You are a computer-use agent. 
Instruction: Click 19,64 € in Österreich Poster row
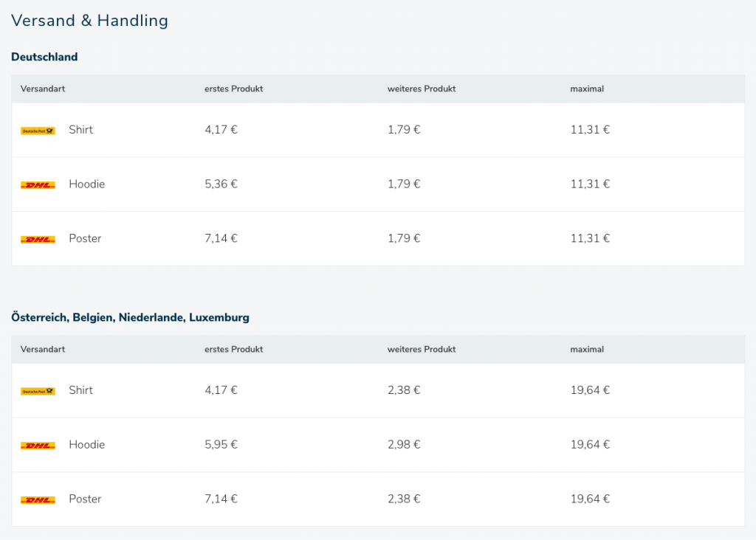pos(590,499)
